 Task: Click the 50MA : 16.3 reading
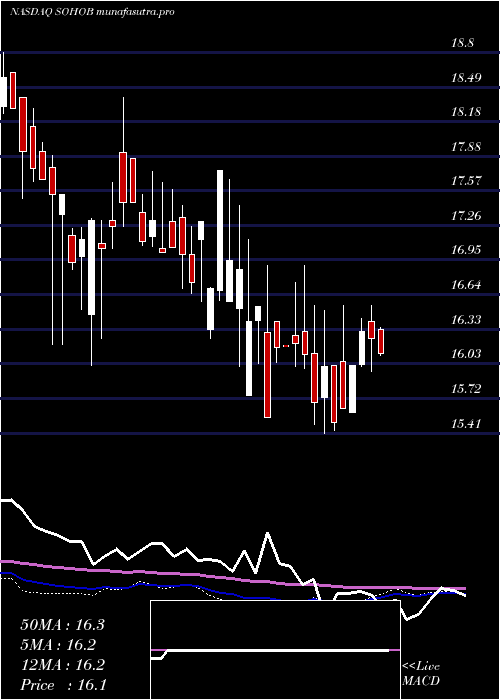click(x=62, y=625)
